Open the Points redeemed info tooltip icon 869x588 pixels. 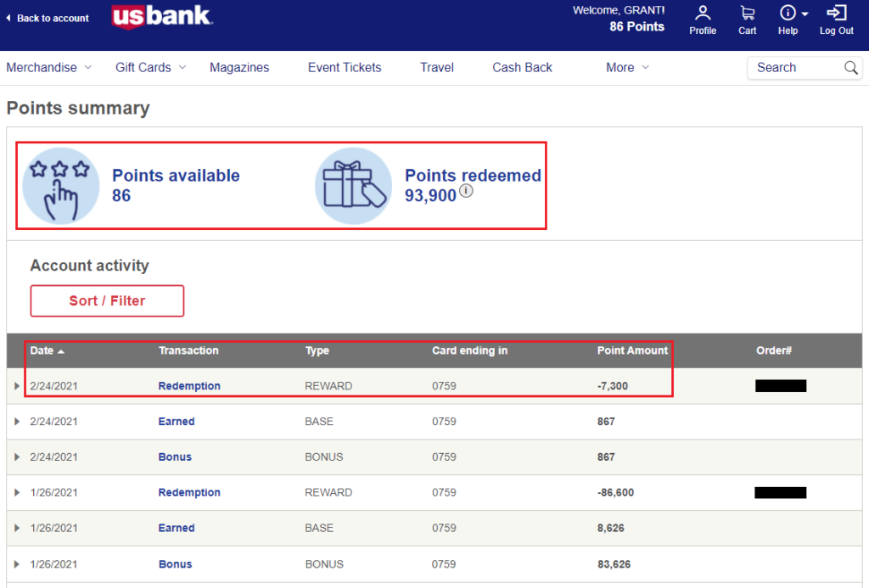click(465, 192)
